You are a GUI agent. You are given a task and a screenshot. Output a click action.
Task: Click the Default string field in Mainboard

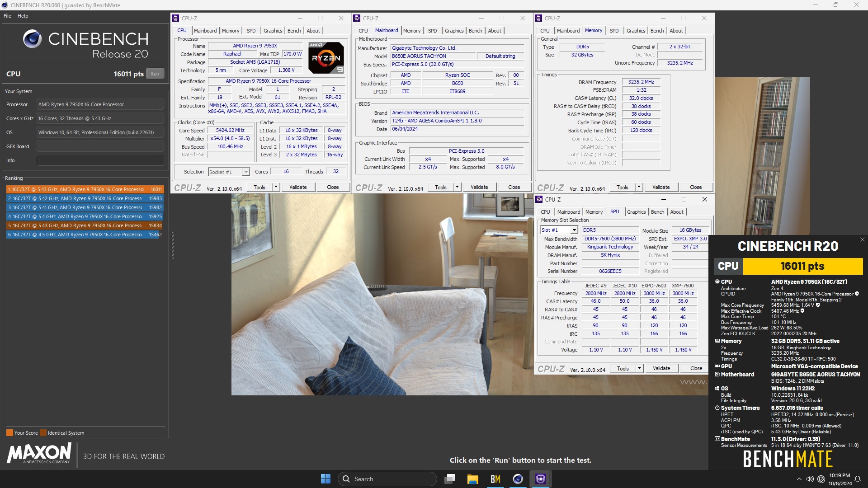(x=500, y=56)
